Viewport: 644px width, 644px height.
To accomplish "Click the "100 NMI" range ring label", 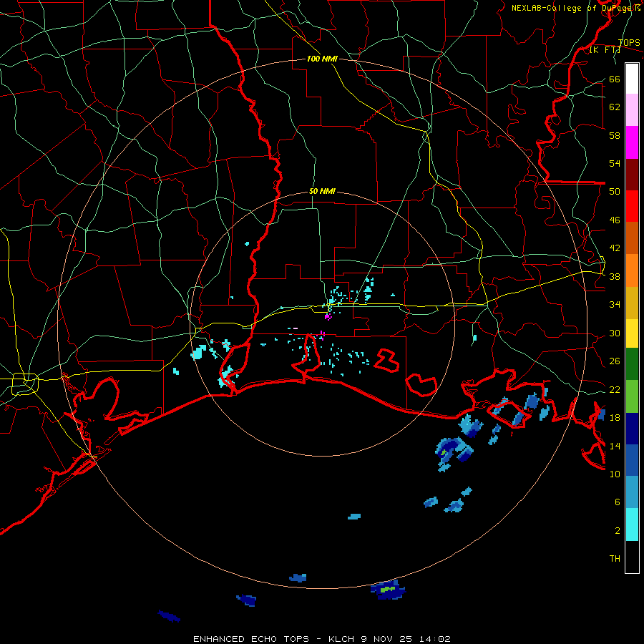I will tap(322, 59).
